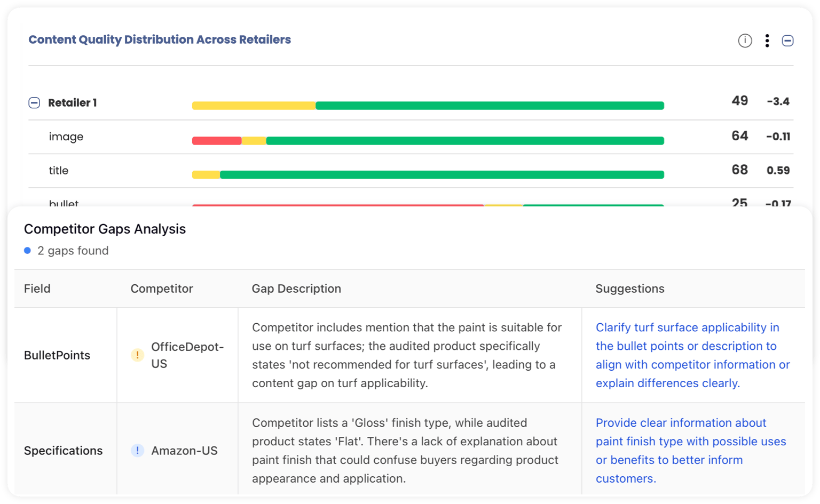
Task: Select the Specifications gap row
Action: 406,450
